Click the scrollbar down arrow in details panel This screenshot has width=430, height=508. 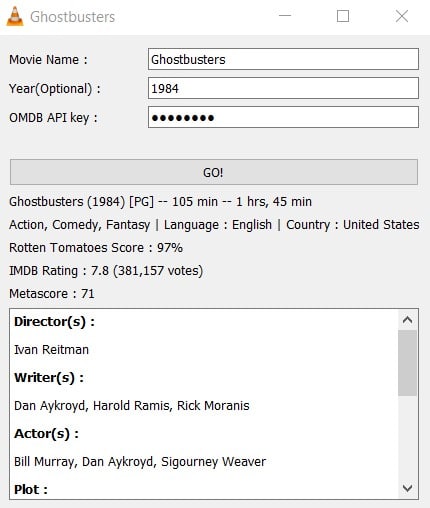pos(407,488)
